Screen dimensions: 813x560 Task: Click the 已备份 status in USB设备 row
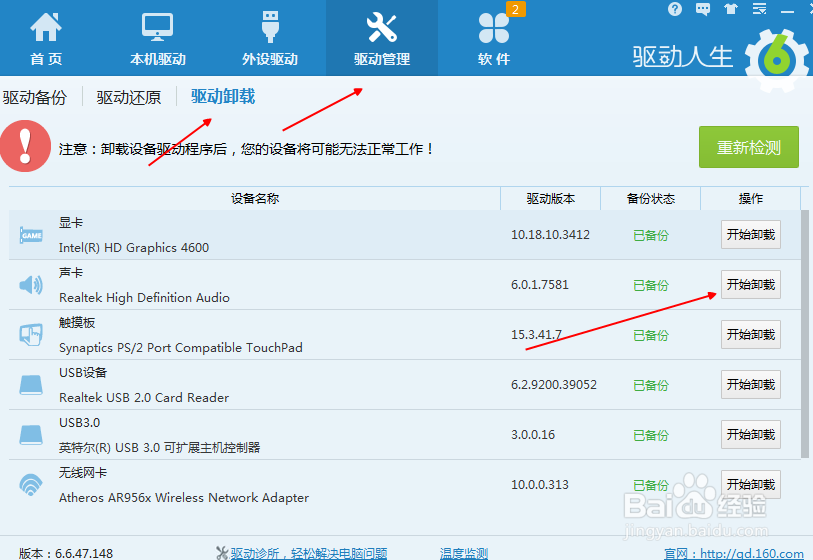point(651,385)
